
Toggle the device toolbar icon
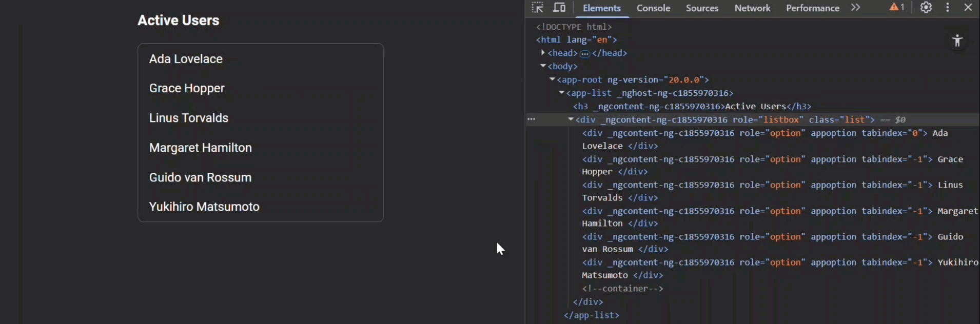559,8
